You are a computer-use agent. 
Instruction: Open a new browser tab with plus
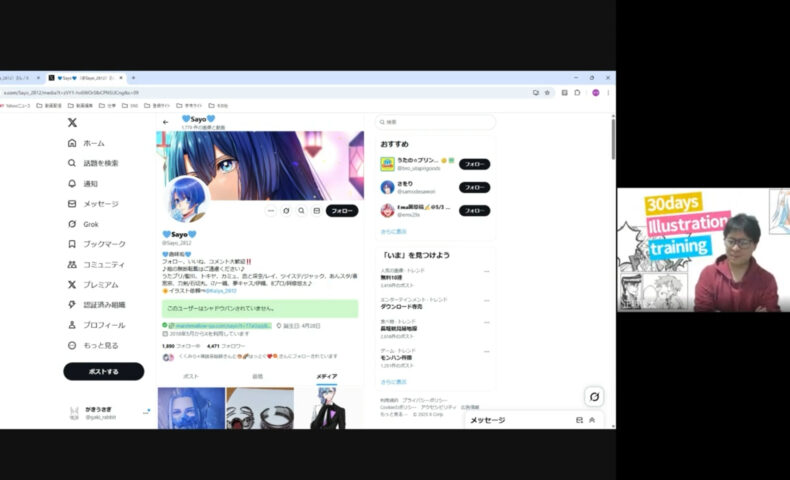134,78
